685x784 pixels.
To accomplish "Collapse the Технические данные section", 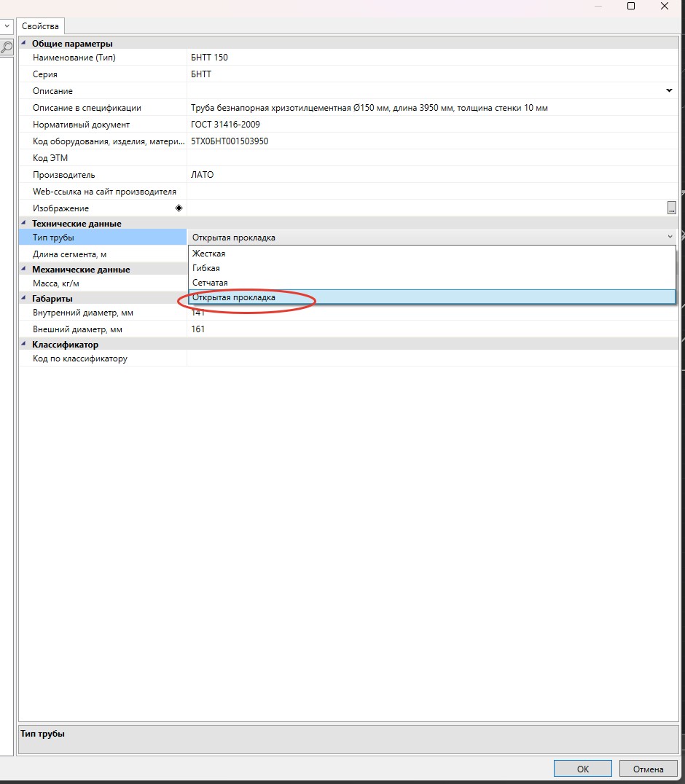I will (x=24, y=224).
